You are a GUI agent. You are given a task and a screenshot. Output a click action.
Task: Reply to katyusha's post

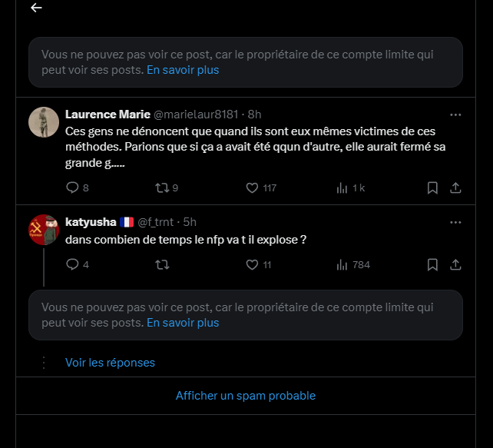(73, 264)
